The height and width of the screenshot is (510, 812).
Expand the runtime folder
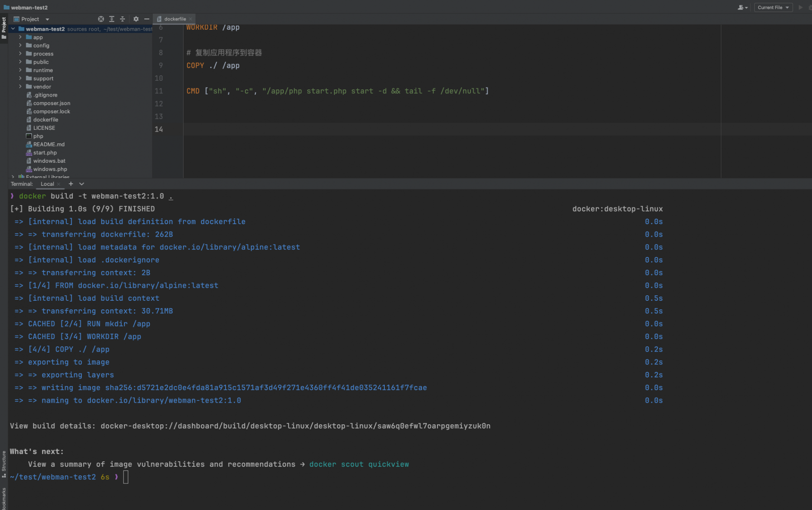click(x=20, y=70)
